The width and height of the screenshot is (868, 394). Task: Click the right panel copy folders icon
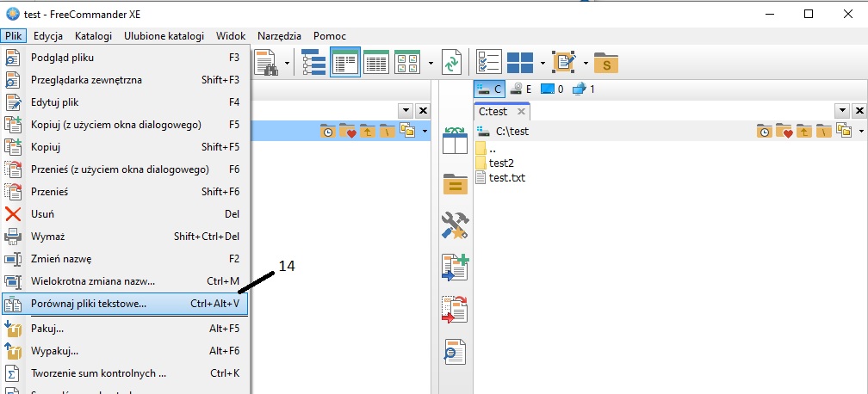[844, 132]
